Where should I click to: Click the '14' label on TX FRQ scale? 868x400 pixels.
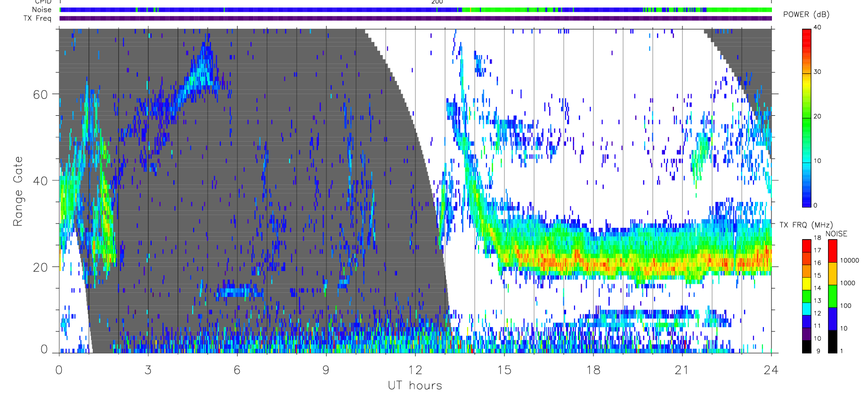tap(817, 288)
